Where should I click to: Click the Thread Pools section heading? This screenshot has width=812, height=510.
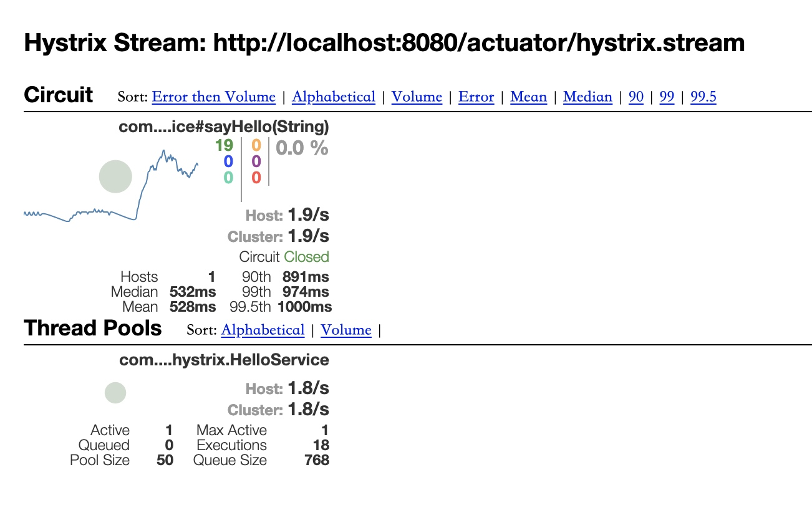click(92, 328)
